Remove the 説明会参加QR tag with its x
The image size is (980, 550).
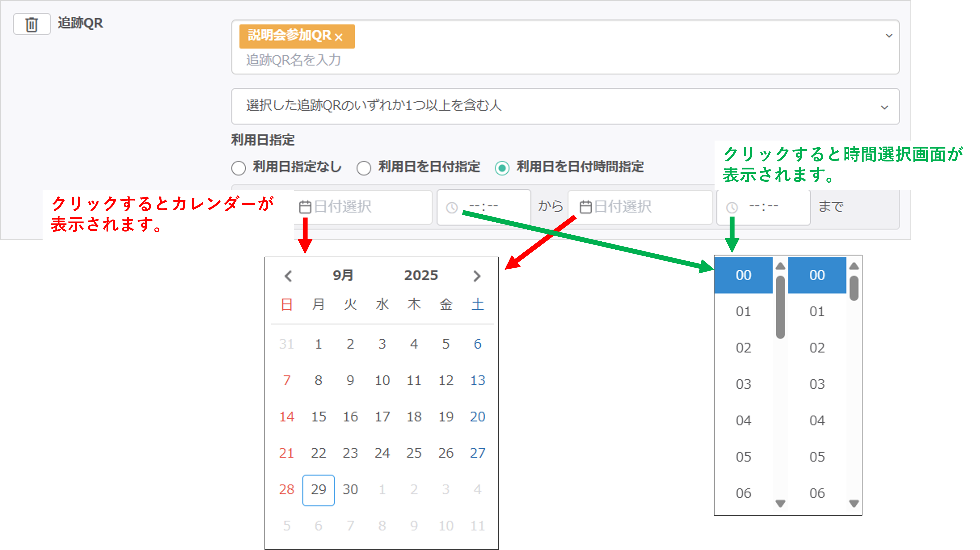coord(339,37)
